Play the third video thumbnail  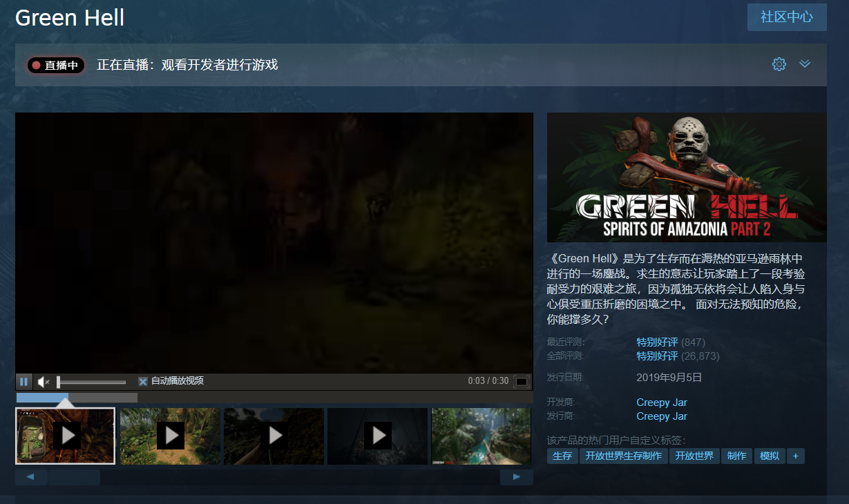pos(274,436)
